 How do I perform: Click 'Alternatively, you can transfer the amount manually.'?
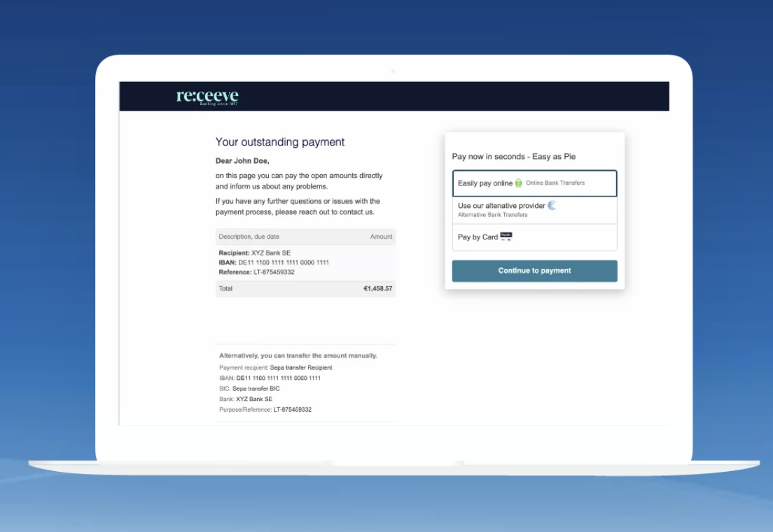pyautogui.click(x=298, y=356)
